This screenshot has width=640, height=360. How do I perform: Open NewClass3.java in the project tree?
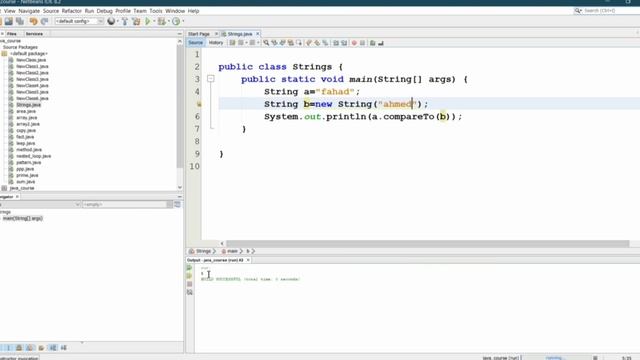coord(32,79)
